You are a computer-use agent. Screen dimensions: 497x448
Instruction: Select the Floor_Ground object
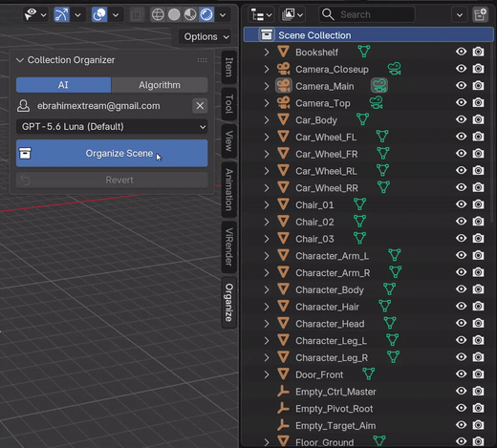click(324, 442)
